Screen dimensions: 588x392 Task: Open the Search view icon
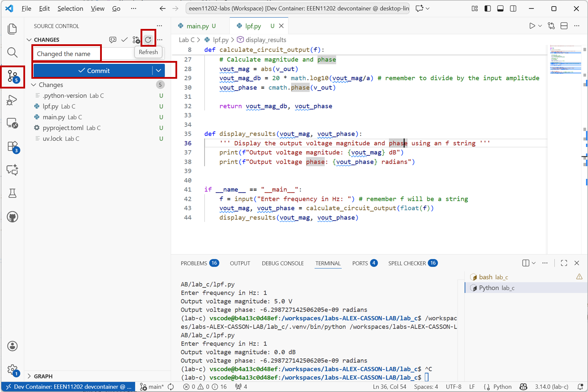(12, 53)
